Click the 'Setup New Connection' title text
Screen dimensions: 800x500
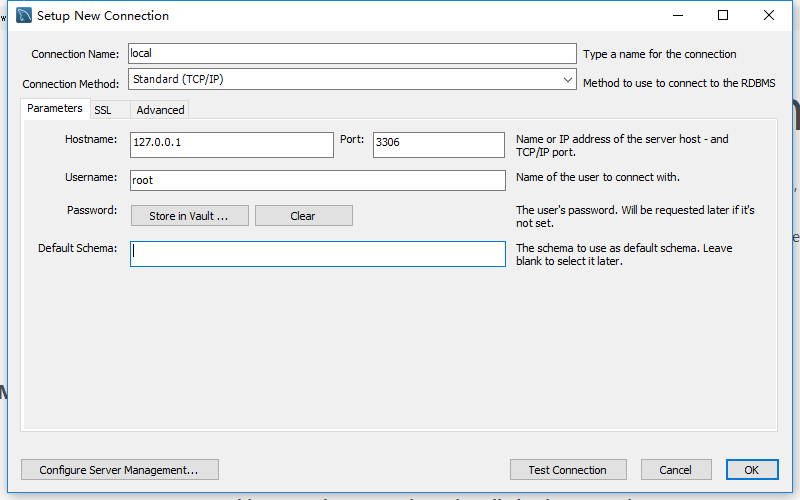[103, 16]
